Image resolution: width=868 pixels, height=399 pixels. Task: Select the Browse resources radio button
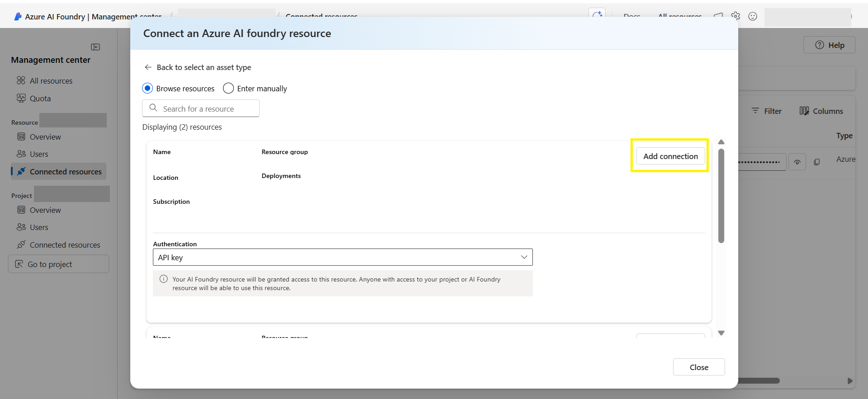click(147, 88)
